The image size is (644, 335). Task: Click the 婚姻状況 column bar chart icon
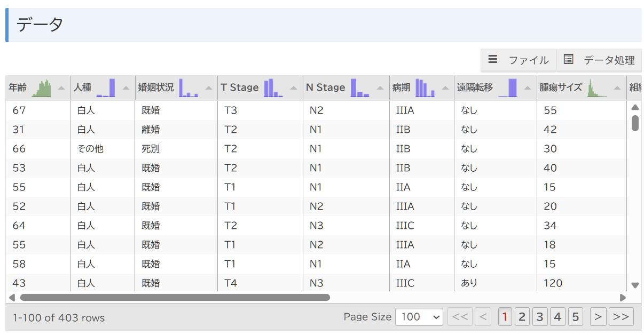[x=189, y=88]
